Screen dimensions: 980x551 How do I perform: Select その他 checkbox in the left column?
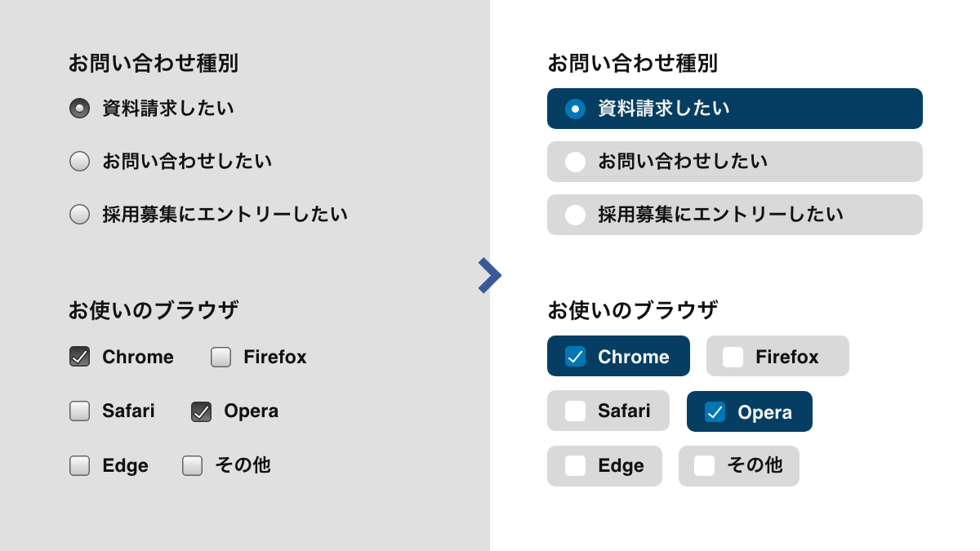pyautogui.click(x=192, y=465)
